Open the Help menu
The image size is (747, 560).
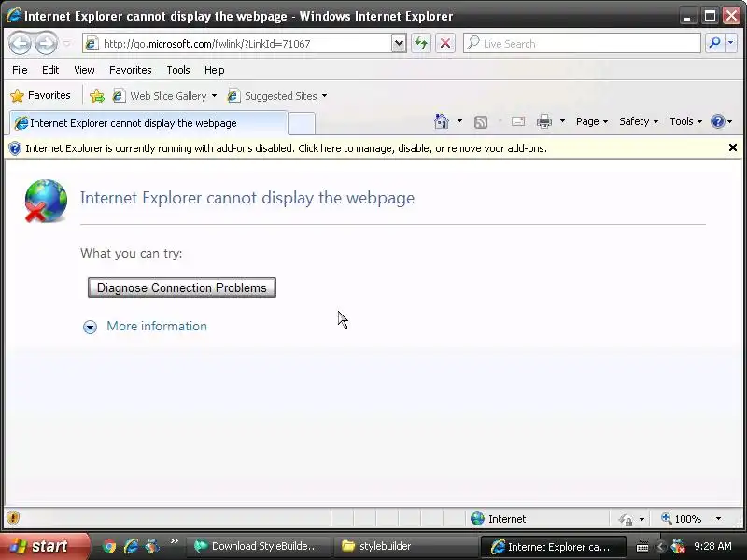(x=215, y=70)
